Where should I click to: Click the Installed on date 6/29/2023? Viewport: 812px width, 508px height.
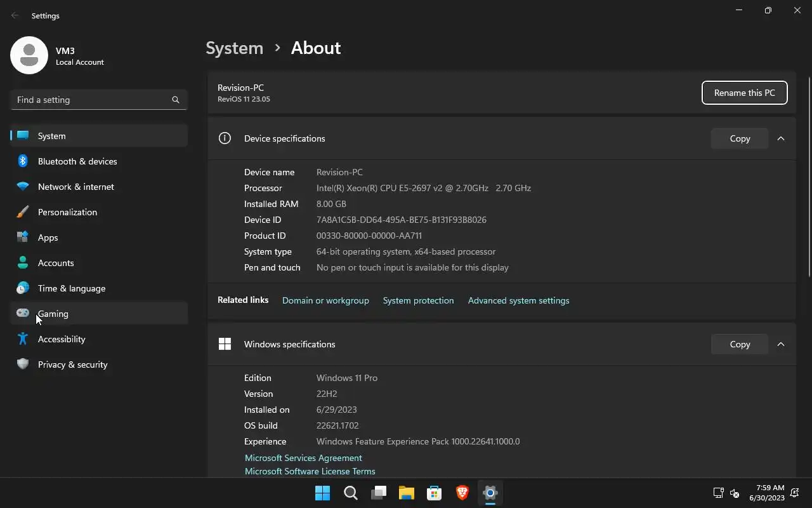337,410
